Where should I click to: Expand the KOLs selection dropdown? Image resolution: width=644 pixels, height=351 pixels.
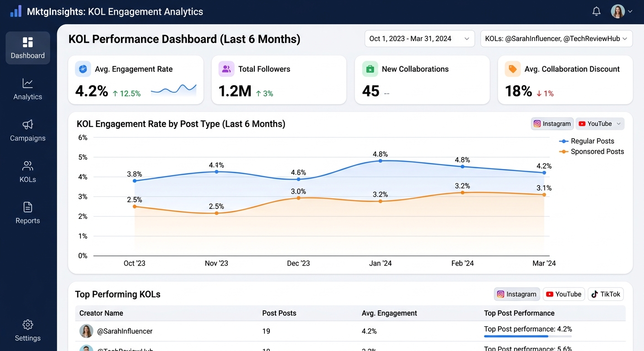coord(556,39)
